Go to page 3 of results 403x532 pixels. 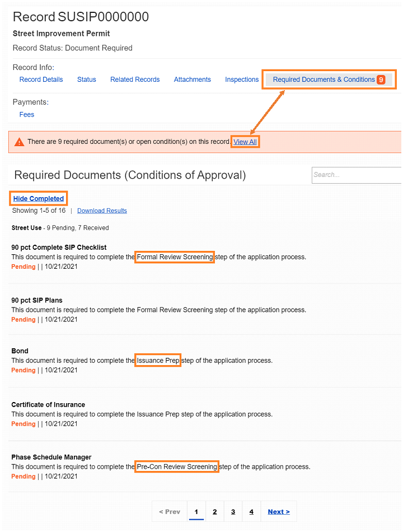point(233,511)
